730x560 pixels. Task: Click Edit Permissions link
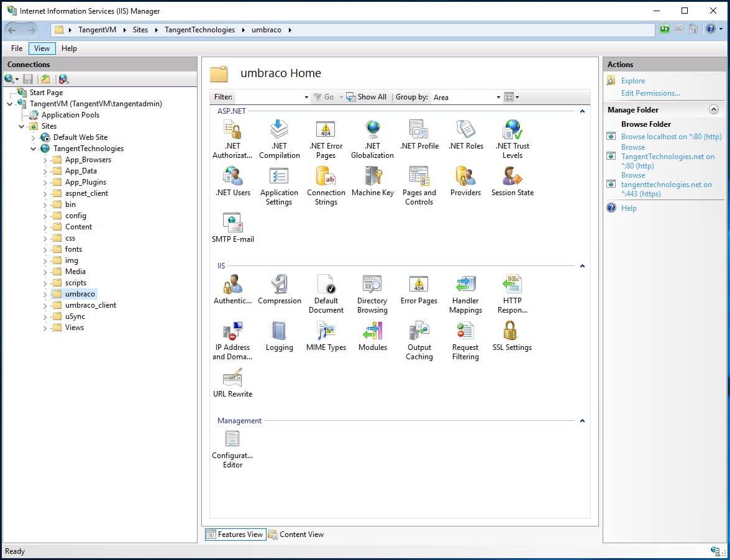(650, 93)
